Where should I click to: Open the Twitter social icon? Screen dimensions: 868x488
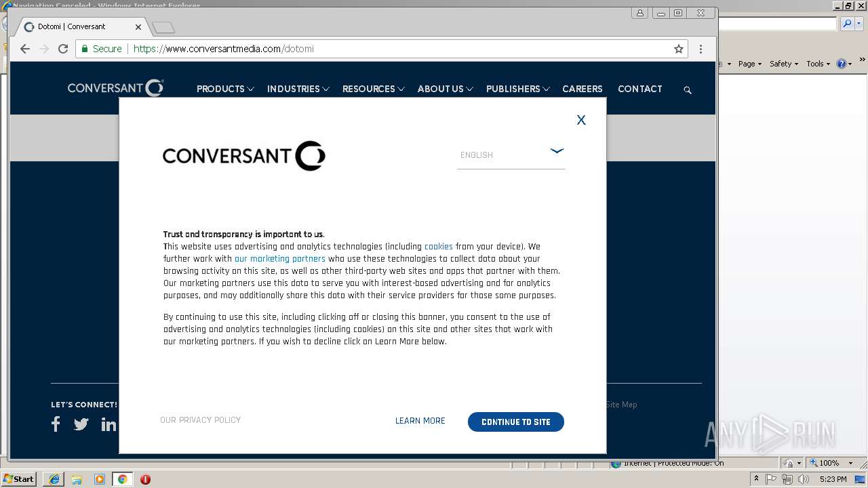click(81, 424)
